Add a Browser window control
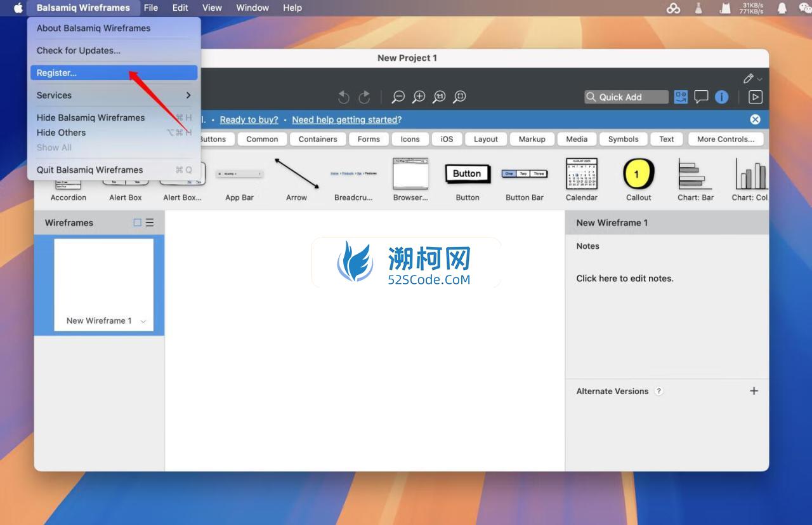 coord(410,180)
